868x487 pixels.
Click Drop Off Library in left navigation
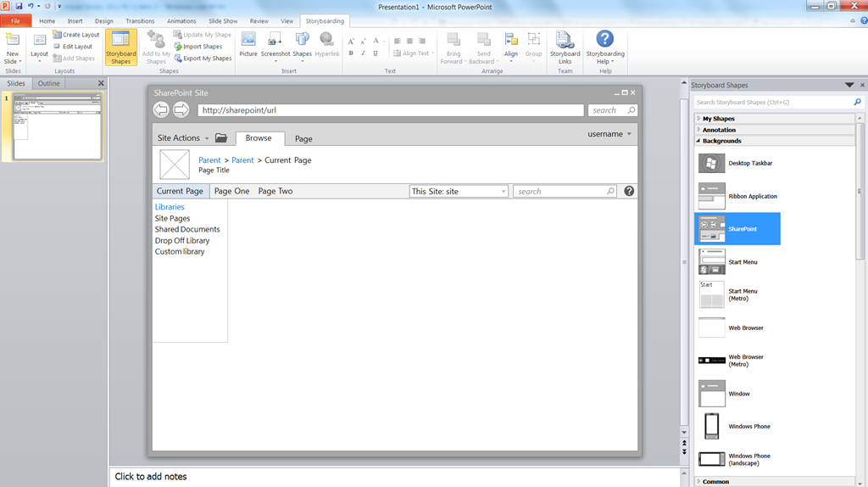click(x=182, y=240)
